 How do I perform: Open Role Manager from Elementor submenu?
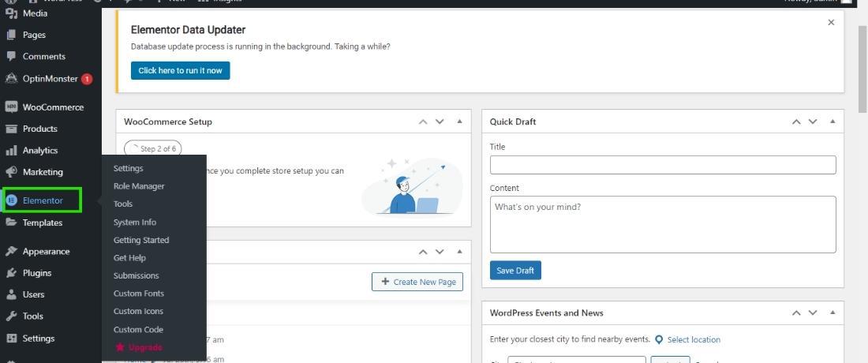[139, 186]
